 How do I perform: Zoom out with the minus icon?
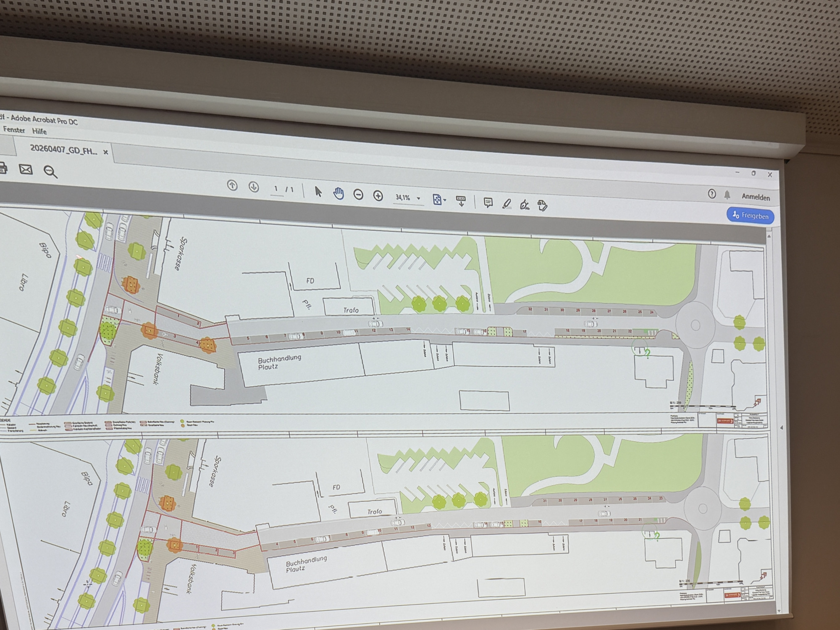(358, 195)
